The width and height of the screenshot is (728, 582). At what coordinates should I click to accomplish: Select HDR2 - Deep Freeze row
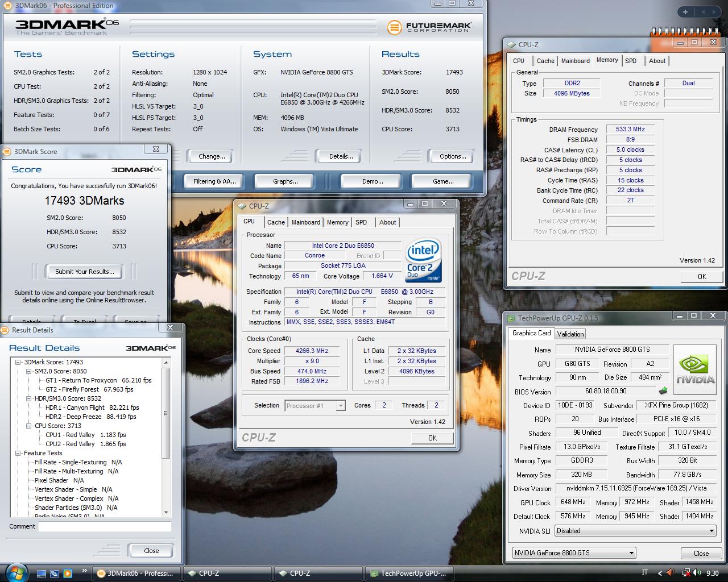91,417
